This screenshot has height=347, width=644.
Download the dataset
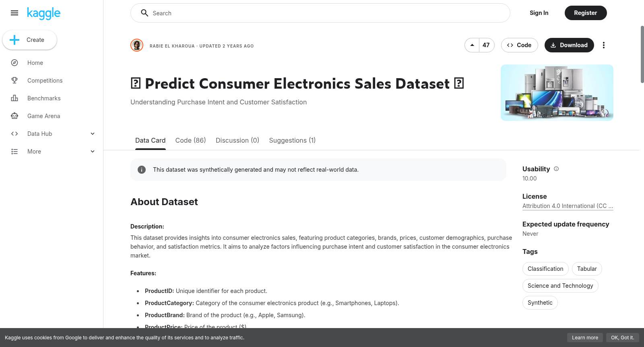[569, 45]
